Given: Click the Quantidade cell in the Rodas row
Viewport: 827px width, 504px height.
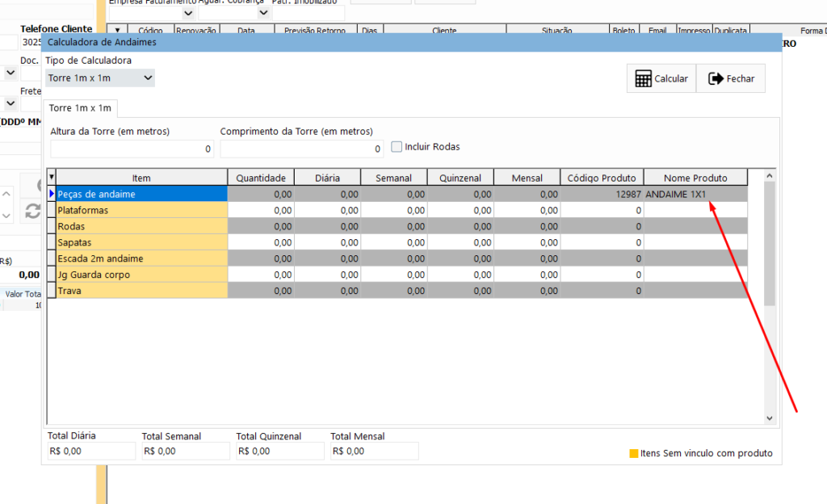Looking at the screenshot, I should click(x=261, y=226).
